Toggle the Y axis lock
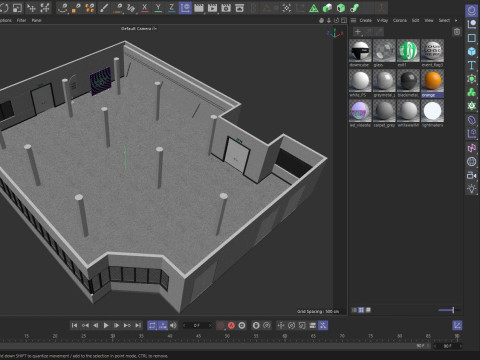The width and height of the screenshot is (480, 360). point(158,8)
